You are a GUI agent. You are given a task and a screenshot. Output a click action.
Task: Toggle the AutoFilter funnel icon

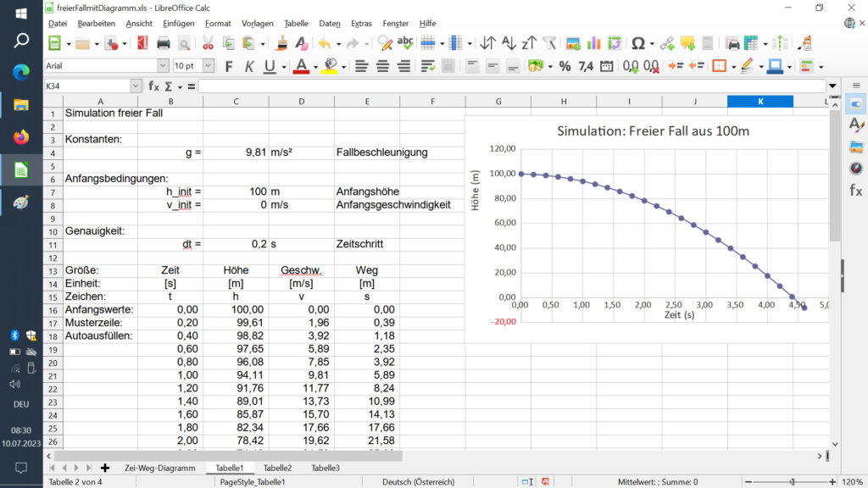coord(549,43)
